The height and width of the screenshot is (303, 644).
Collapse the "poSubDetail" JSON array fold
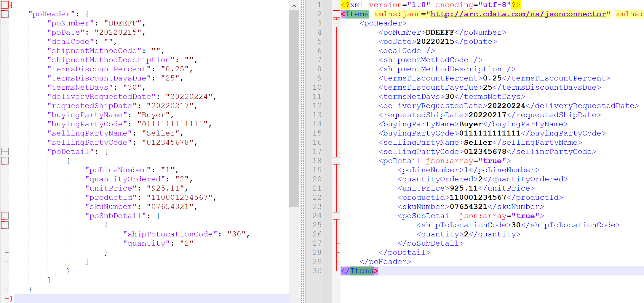pos(5,216)
